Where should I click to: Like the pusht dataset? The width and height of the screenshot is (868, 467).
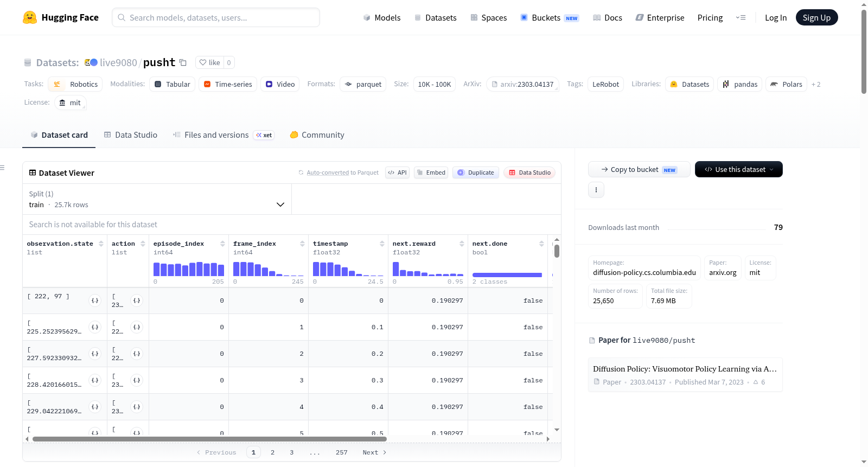pyautogui.click(x=210, y=62)
